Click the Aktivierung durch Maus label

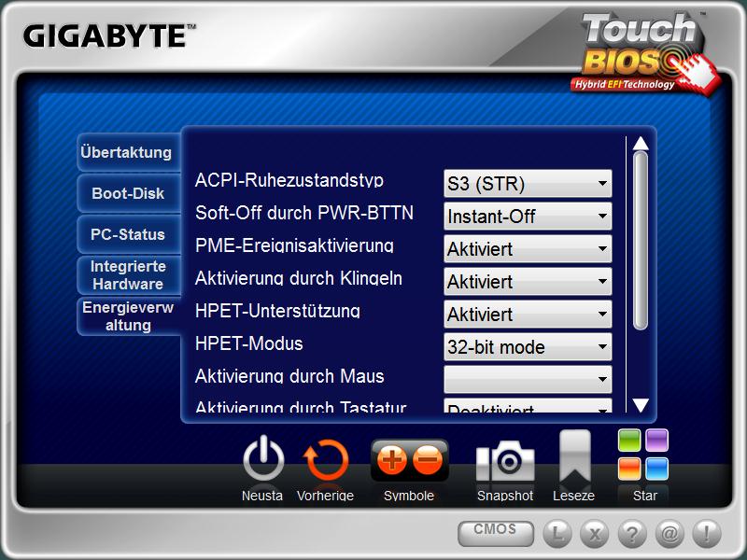289,376
